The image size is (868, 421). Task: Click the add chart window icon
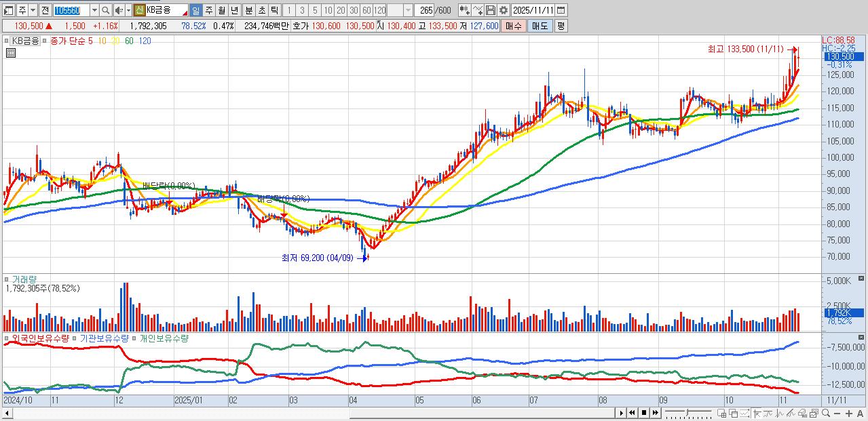click(722, 413)
